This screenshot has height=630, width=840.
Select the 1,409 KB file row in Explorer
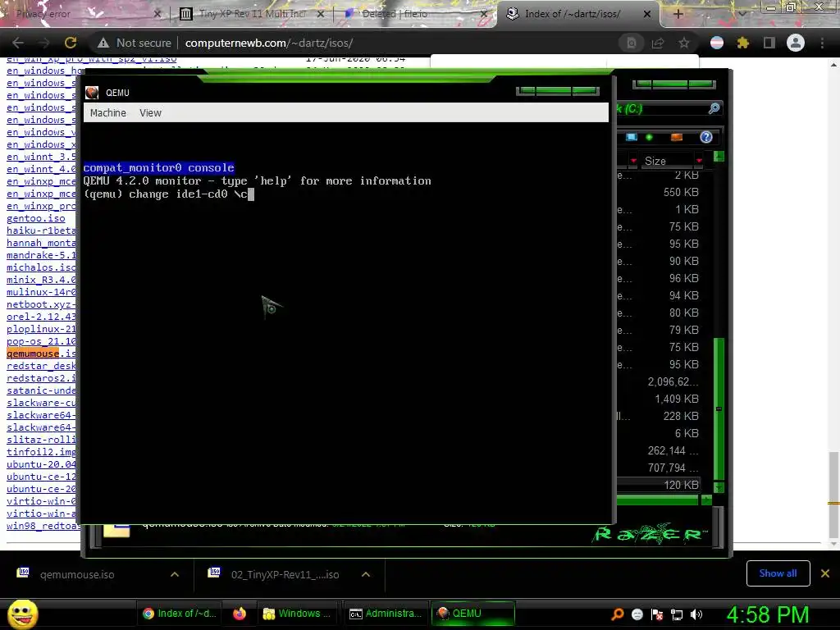660,399
